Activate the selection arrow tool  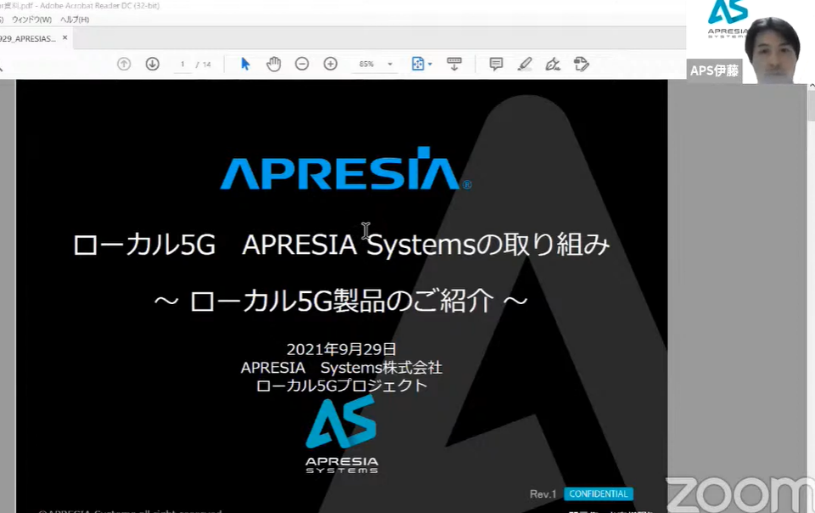pyautogui.click(x=245, y=64)
